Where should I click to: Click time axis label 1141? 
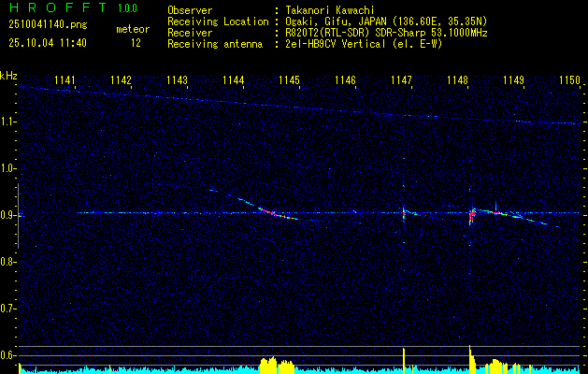click(x=65, y=79)
